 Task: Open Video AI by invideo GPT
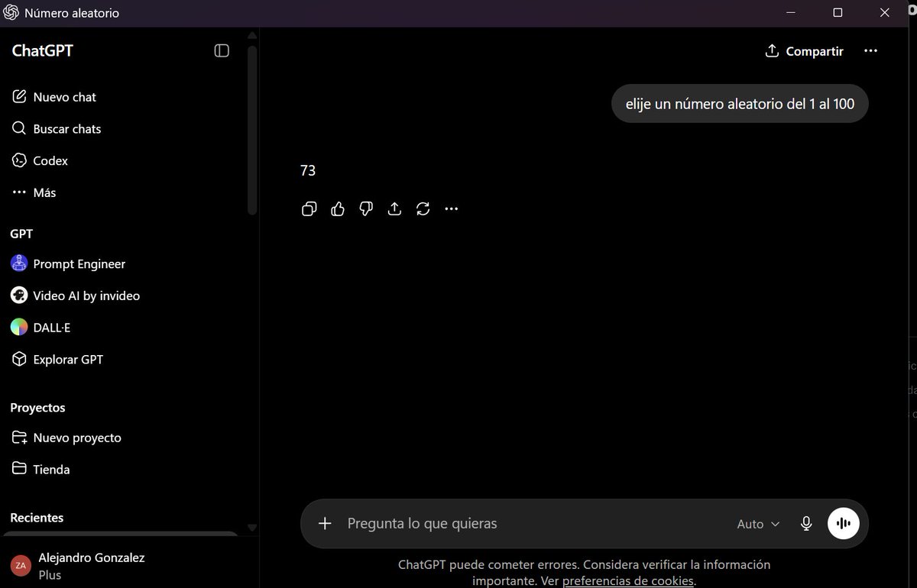click(86, 296)
